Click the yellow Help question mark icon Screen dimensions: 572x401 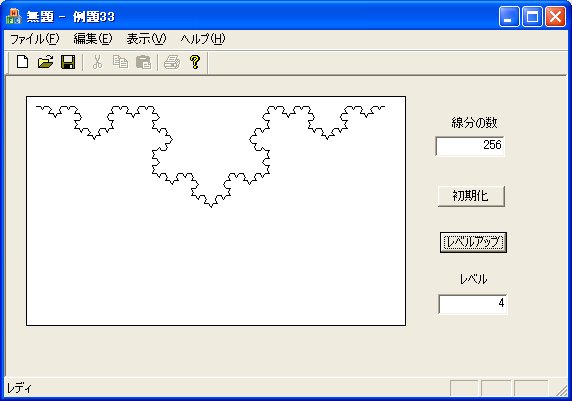coord(195,62)
